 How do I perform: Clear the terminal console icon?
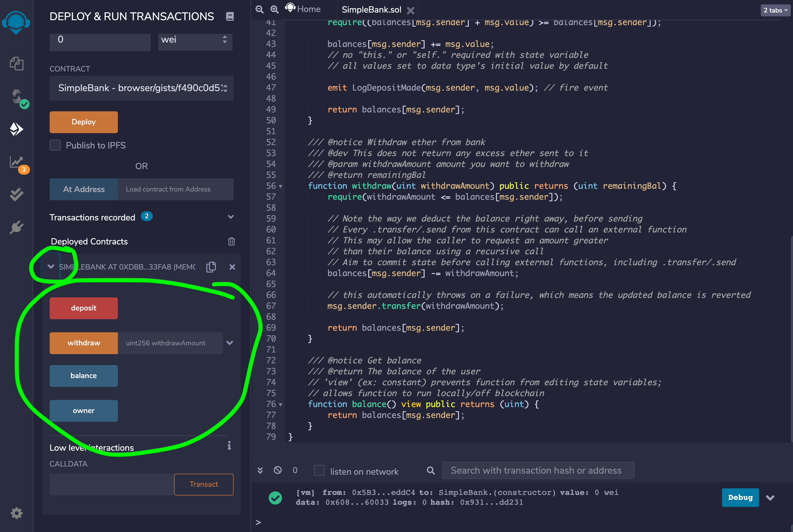coord(278,470)
